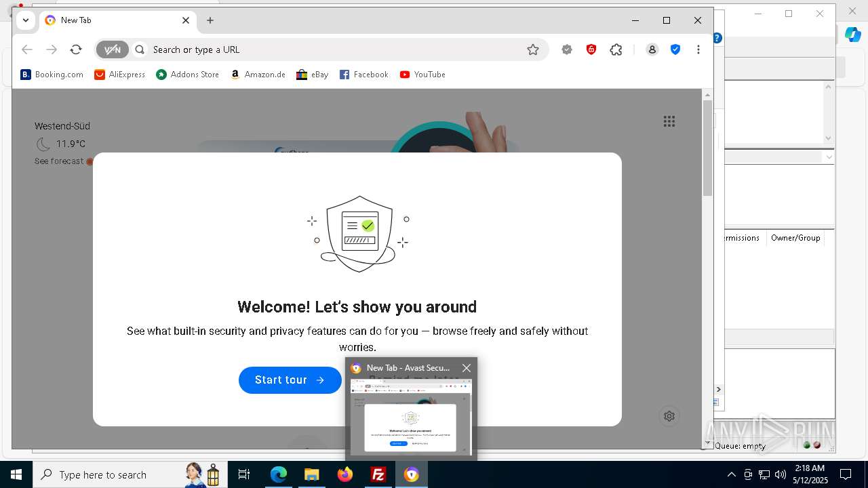Open the Action Center notifications icon
The width and height of the screenshot is (868, 488).
click(846, 474)
